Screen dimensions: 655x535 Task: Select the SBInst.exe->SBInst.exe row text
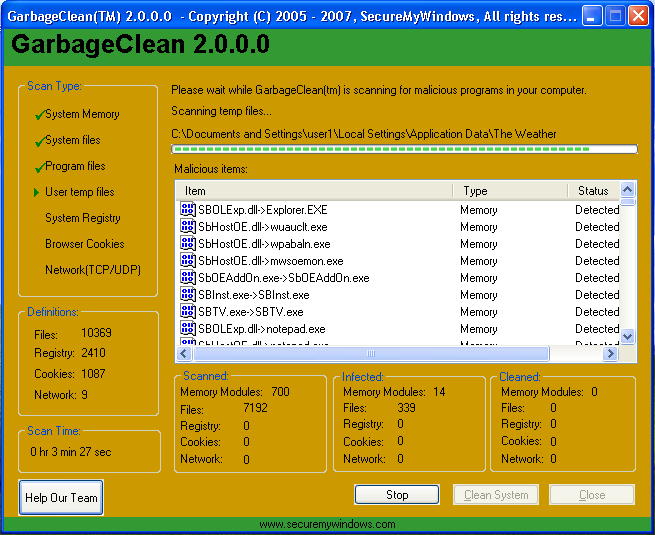click(254, 295)
